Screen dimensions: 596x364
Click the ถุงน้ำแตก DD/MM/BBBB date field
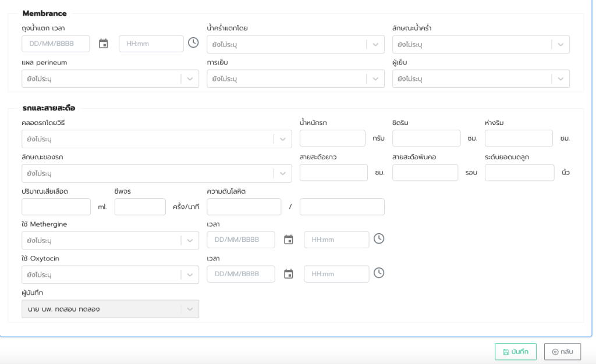(56, 44)
